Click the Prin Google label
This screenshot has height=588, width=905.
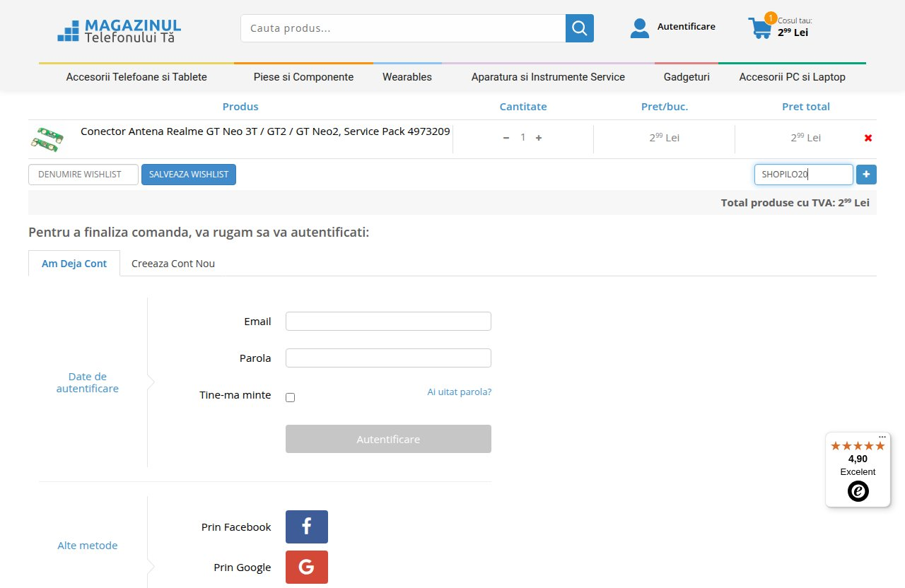tap(243, 567)
